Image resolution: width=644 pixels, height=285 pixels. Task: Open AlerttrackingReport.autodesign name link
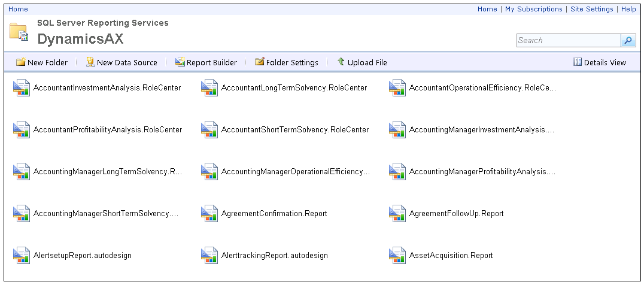[274, 255]
